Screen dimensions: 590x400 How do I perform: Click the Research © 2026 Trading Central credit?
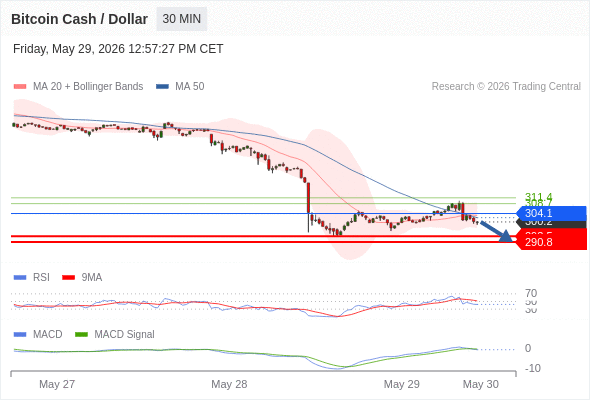(506, 87)
